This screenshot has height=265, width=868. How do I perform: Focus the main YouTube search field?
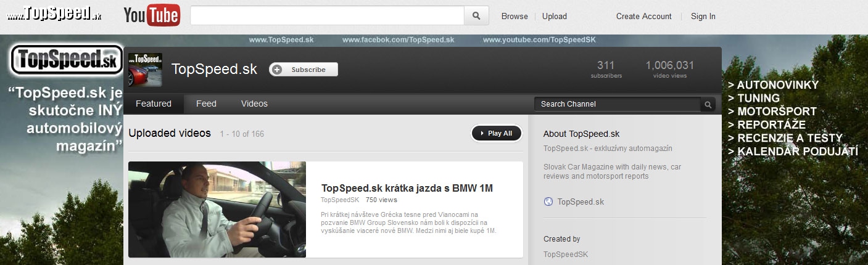[x=327, y=16]
